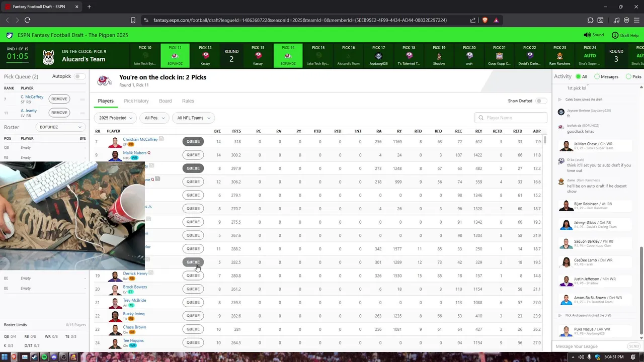Queue Derrick Henry
Image resolution: width=644 pixels, height=362 pixels.
[193, 276]
